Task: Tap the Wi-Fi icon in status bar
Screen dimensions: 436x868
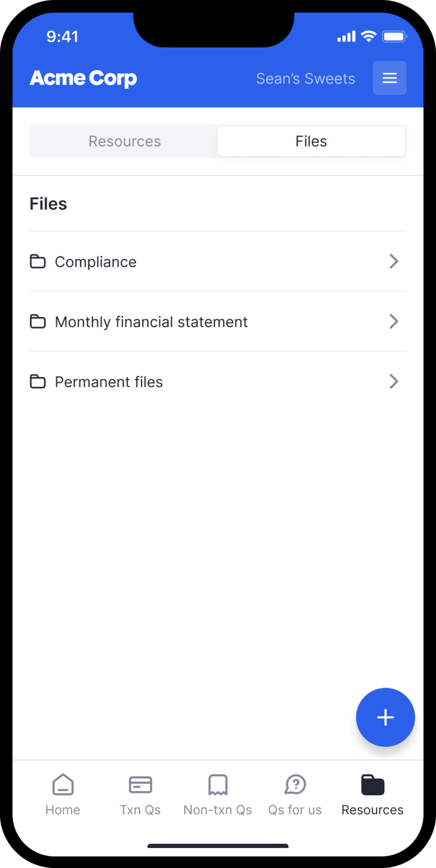Action: pyautogui.click(x=369, y=37)
